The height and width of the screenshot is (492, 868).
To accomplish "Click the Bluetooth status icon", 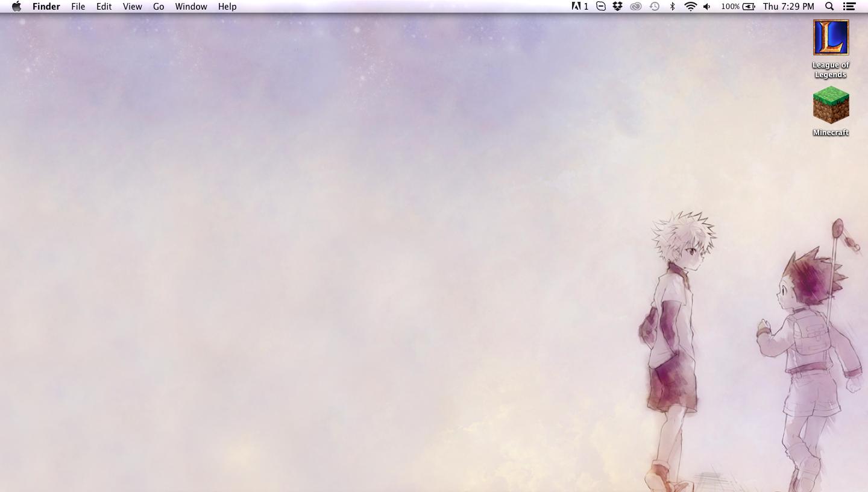I will 673,7.
